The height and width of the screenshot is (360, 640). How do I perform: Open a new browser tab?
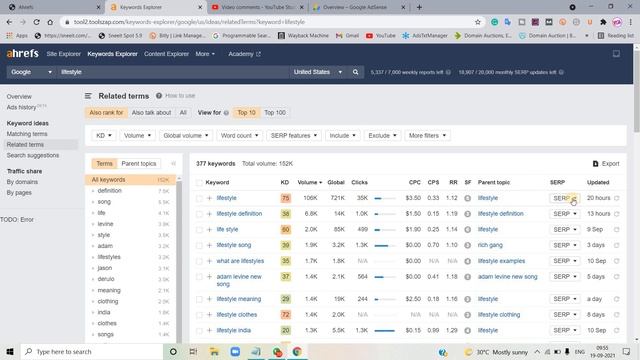pos(419,7)
